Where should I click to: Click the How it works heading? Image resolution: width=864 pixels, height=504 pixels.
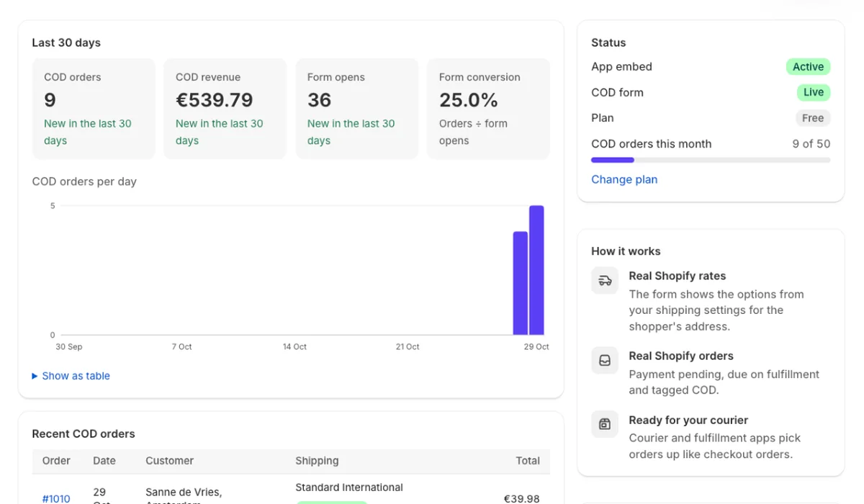[626, 251]
